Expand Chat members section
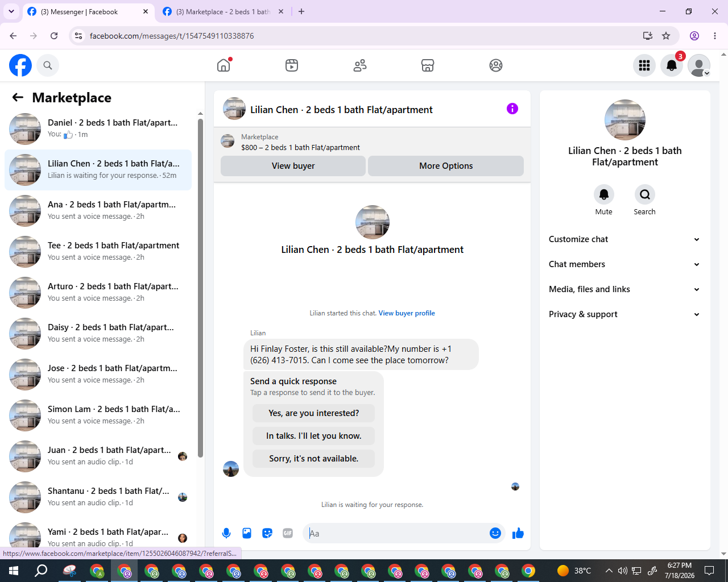 [624, 264]
